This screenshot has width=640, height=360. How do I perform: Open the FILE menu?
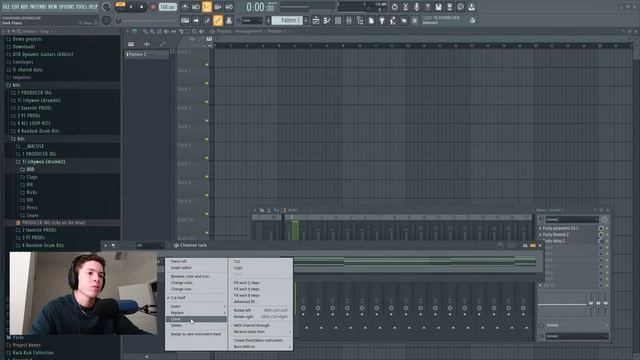(6, 7)
